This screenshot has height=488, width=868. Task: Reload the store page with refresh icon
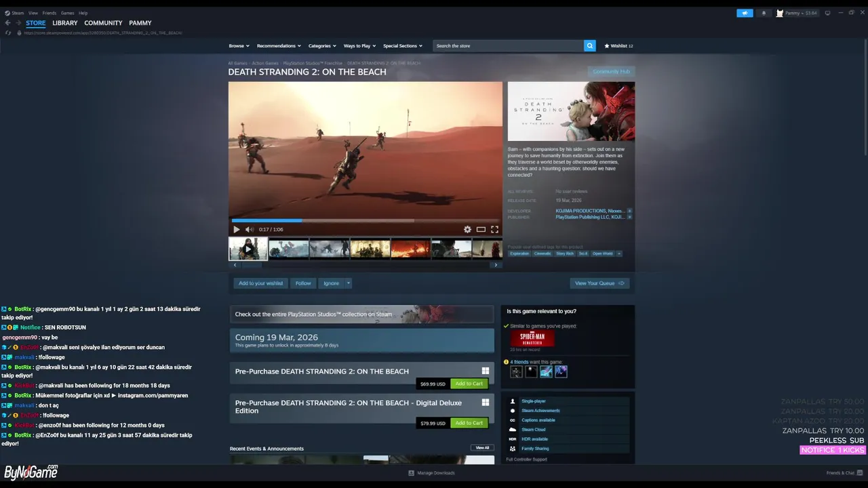click(x=8, y=33)
